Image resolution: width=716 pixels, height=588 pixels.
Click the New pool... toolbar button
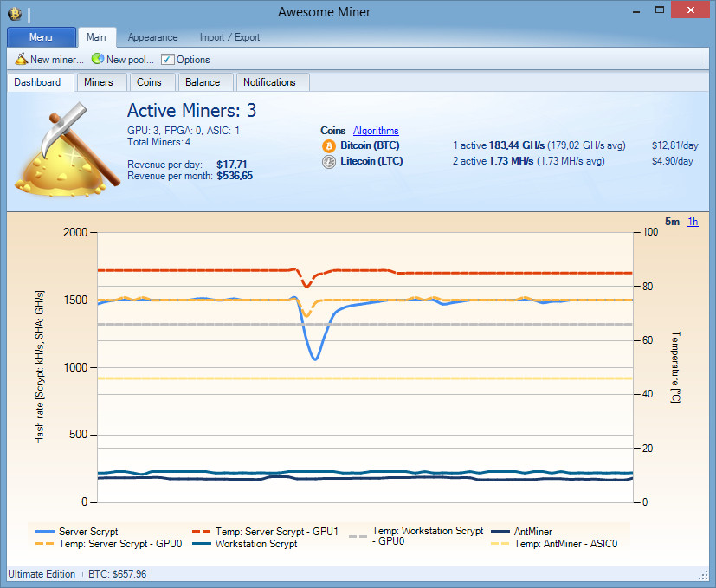click(x=123, y=60)
